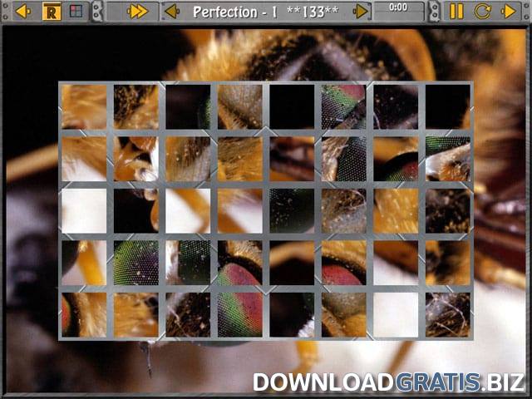Viewport: 532px width, 399px height.
Task: Select the black tile in top-right corner
Action: (x=447, y=106)
